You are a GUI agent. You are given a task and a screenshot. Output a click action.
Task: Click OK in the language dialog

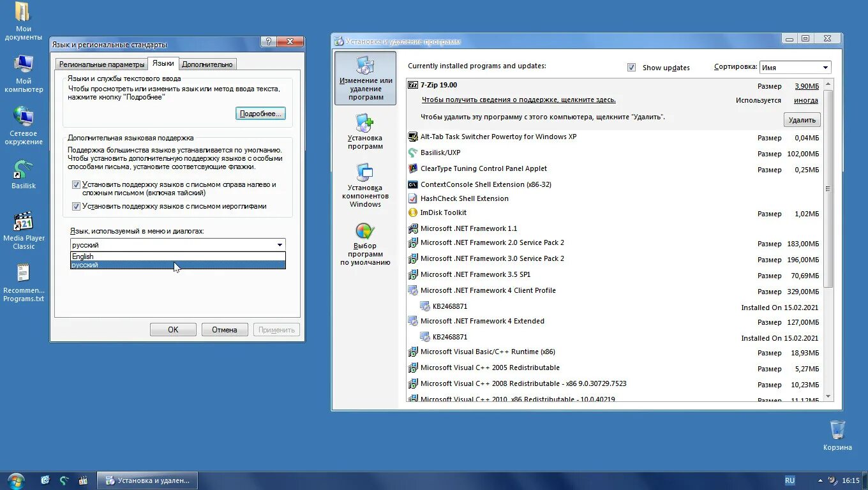click(173, 330)
